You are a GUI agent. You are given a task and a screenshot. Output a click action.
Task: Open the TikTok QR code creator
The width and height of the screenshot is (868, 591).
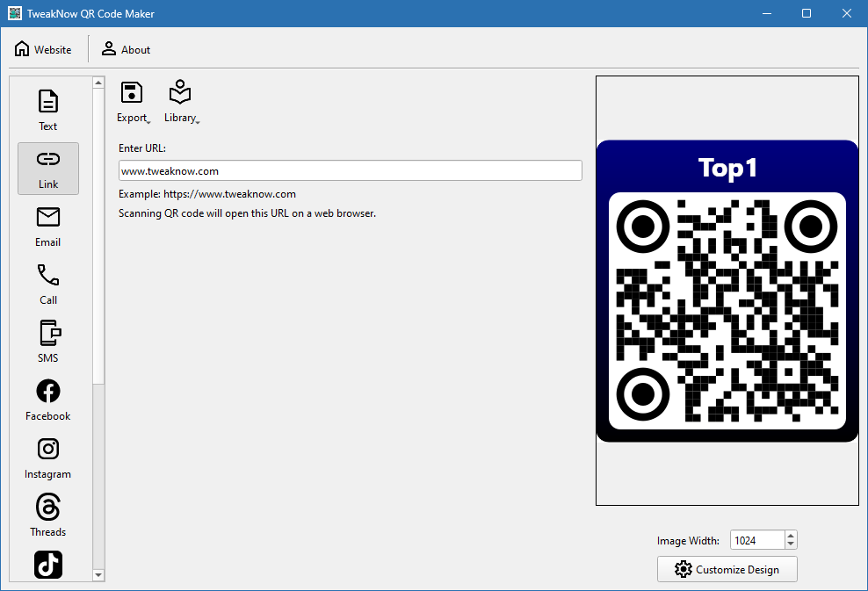click(48, 566)
